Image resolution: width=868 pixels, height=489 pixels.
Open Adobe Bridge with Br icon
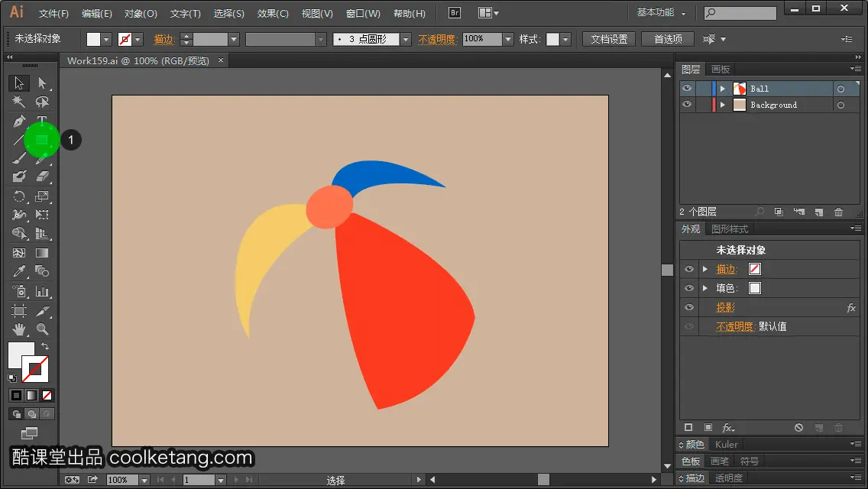tap(455, 13)
